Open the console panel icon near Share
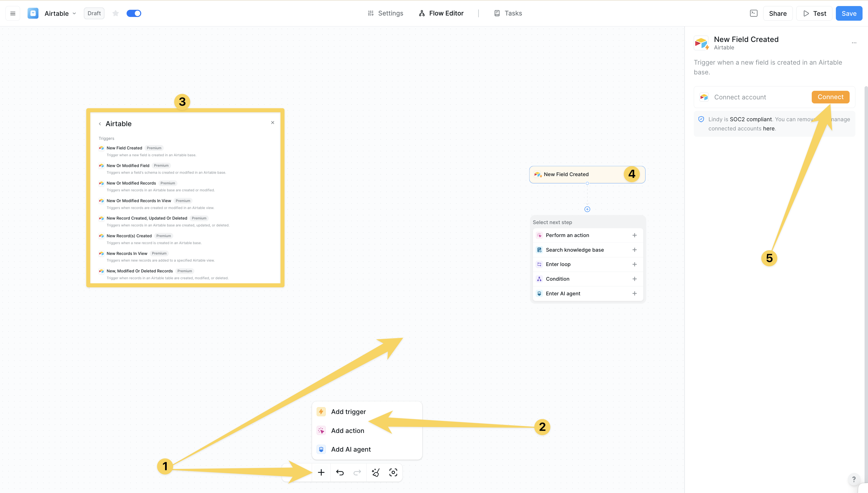Viewport: 868px width, 493px height. point(753,14)
